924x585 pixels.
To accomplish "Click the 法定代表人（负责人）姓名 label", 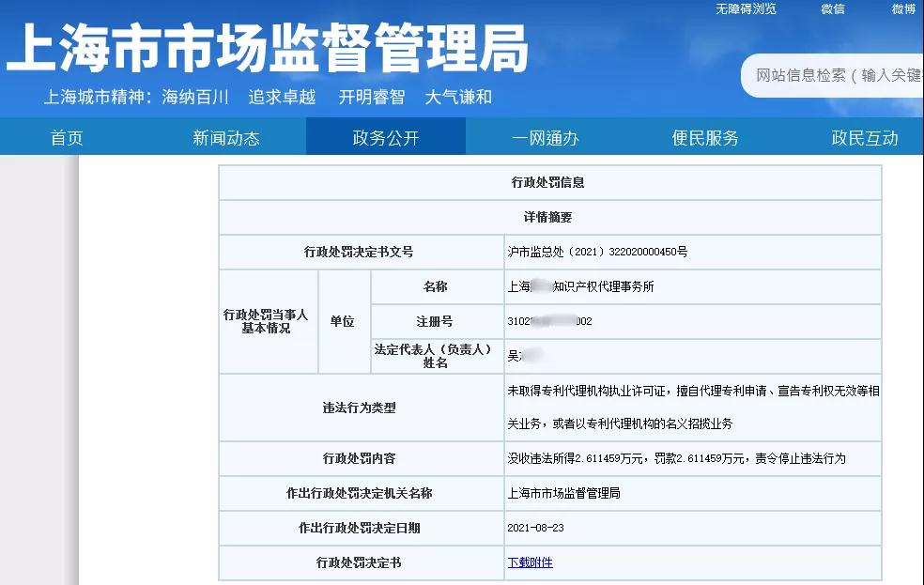I will (435, 356).
